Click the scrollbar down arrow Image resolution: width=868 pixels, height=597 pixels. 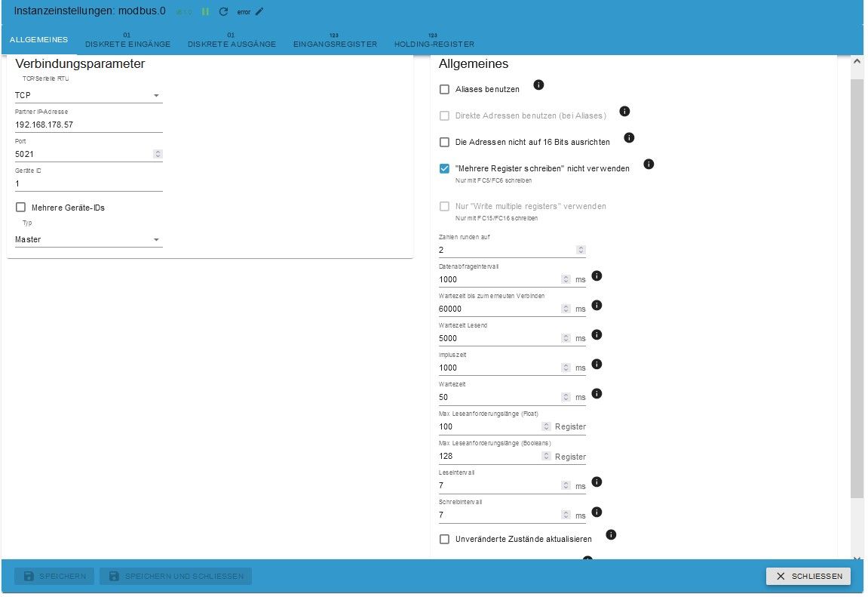click(x=857, y=558)
